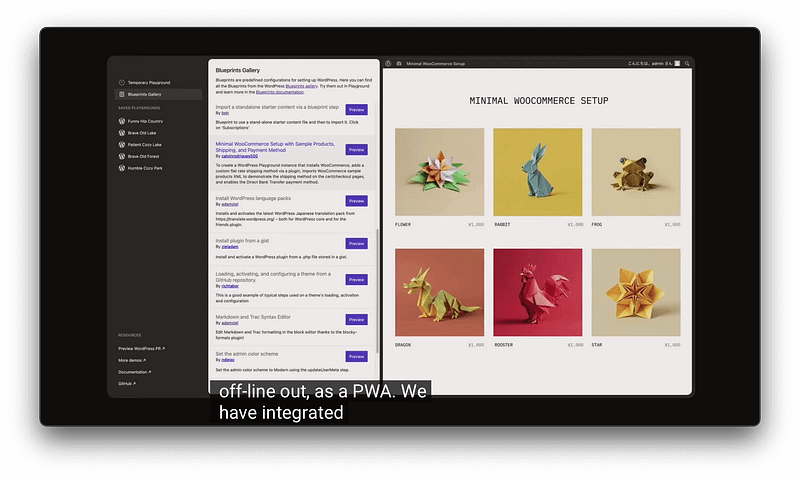Click the FROG product name
Viewport: 800px width, 479px height.
coord(597,224)
